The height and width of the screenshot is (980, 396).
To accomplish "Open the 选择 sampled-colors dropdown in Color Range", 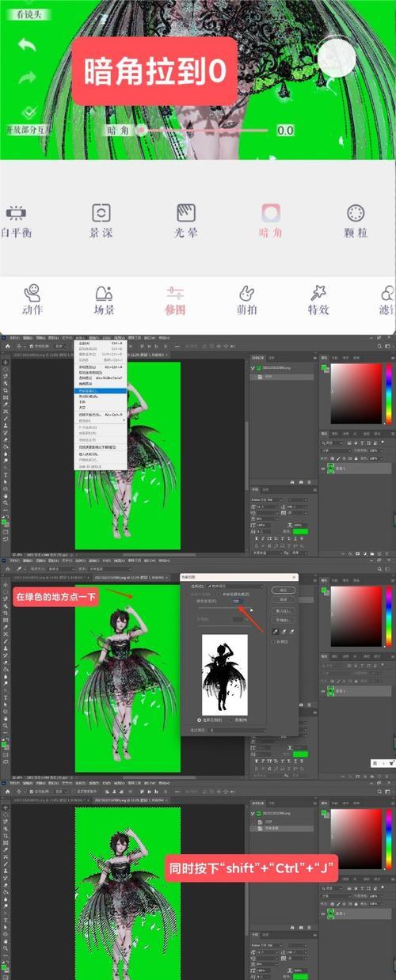I will [235, 587].
